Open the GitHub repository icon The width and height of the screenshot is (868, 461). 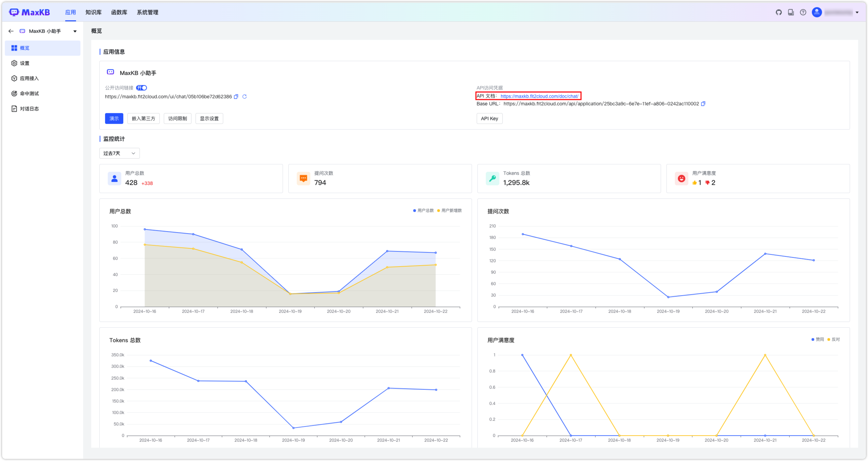point(779,12)
